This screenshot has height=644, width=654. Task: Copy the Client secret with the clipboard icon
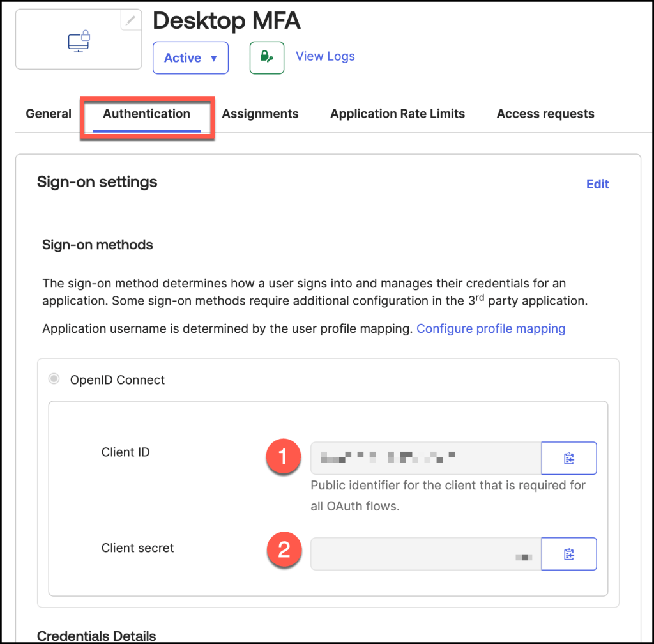pyautogui.click(x=569, y=554)
